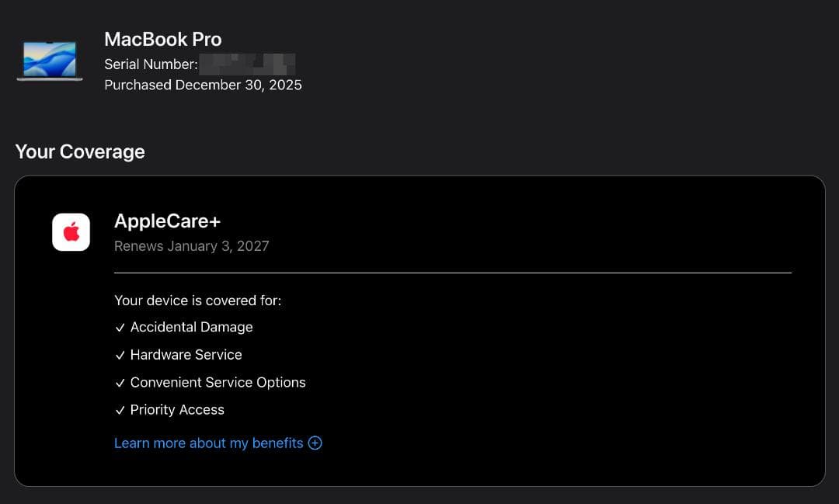This screenshot has width=839, height=504.
Task: Click the Accidental Damage coverage item
Action: tap(192, 327)
